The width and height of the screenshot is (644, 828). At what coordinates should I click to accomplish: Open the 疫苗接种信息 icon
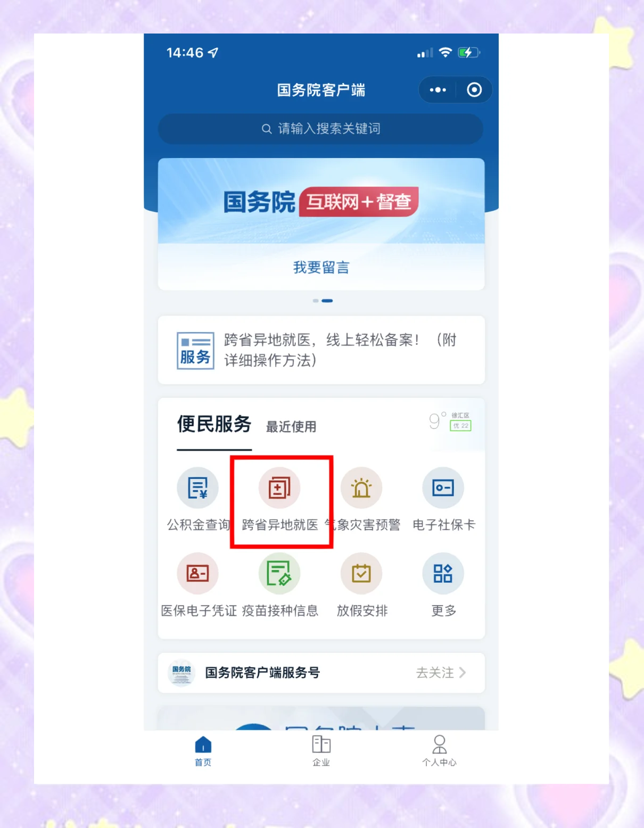click(x=279, y=573)
